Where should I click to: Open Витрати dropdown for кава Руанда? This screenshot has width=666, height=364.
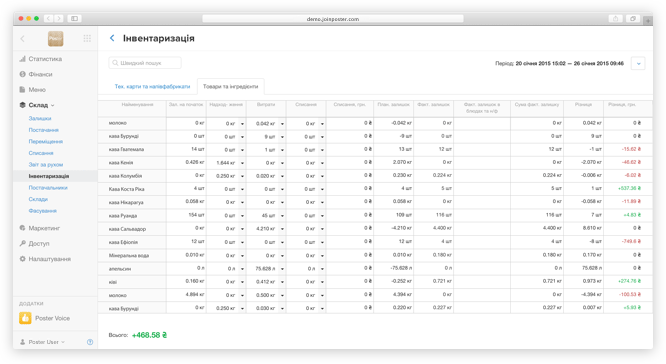click(x=282, y=216)
